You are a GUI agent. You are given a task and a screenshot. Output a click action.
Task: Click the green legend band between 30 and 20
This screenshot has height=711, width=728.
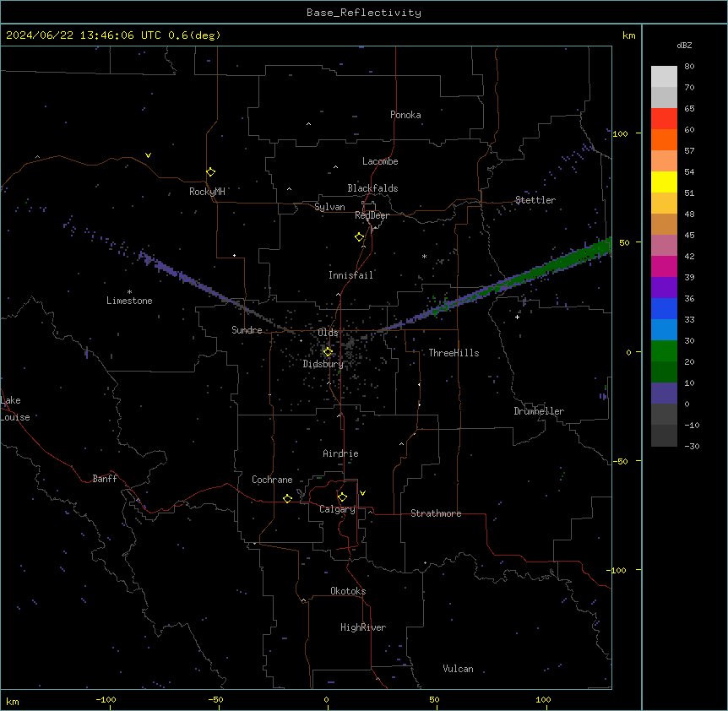[664, 351]
